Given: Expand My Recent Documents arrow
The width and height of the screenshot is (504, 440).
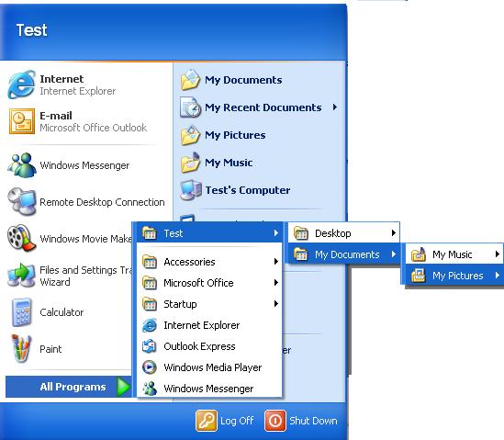Looking at the screenshot, I should click(335, 107).
